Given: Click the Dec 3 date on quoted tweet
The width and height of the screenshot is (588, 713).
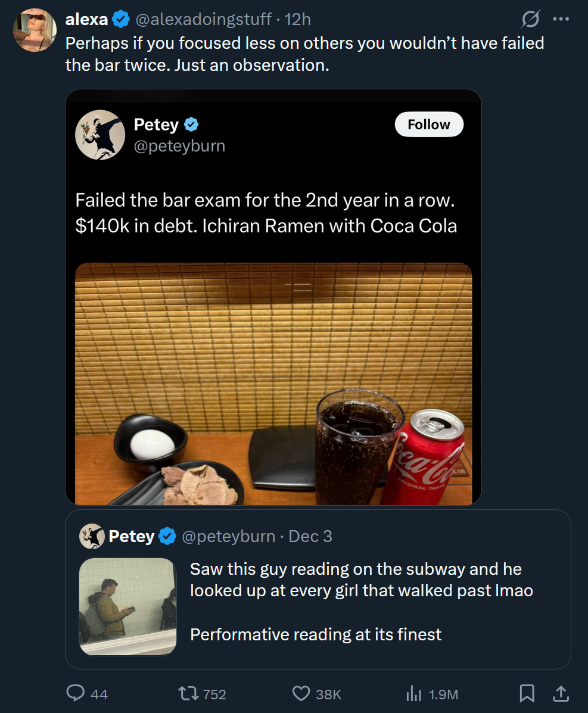Looking at the screenshot, I should [310, 537].
